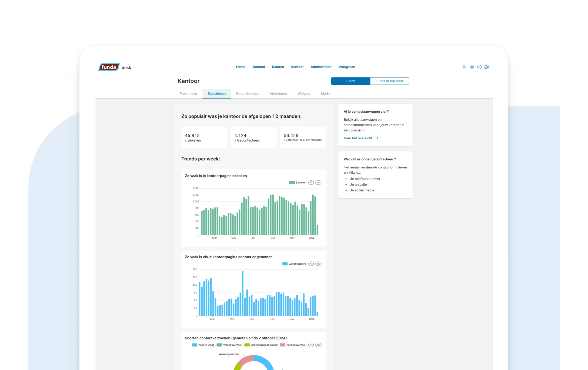Switch to the Presentatie tab
Screen dimensions: 588x370
pyautogui.click(x=188, y=94)
